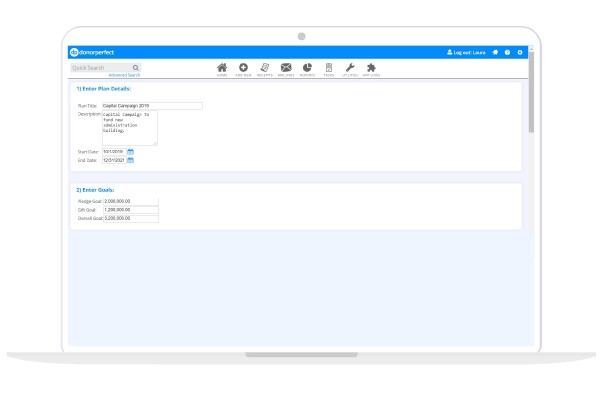Open the Home icon in toolbar
The image size is (600, 400).
(222, 68)
